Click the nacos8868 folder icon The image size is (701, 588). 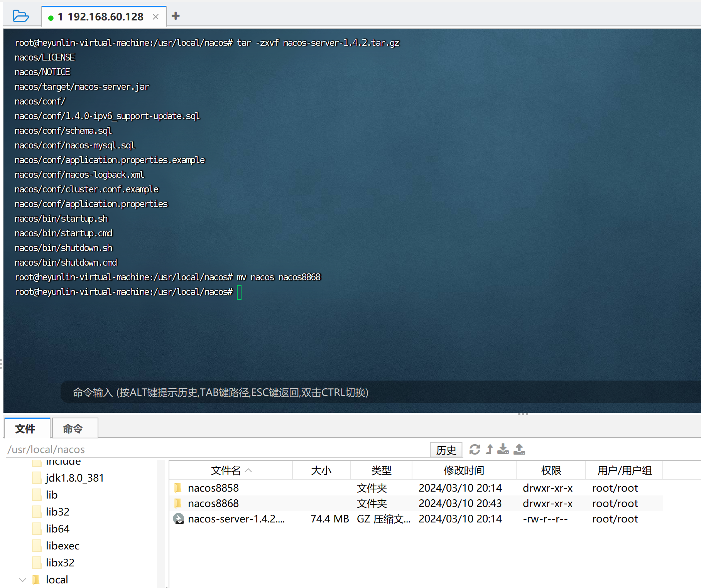pyautogui.click(x=178, y=503)
